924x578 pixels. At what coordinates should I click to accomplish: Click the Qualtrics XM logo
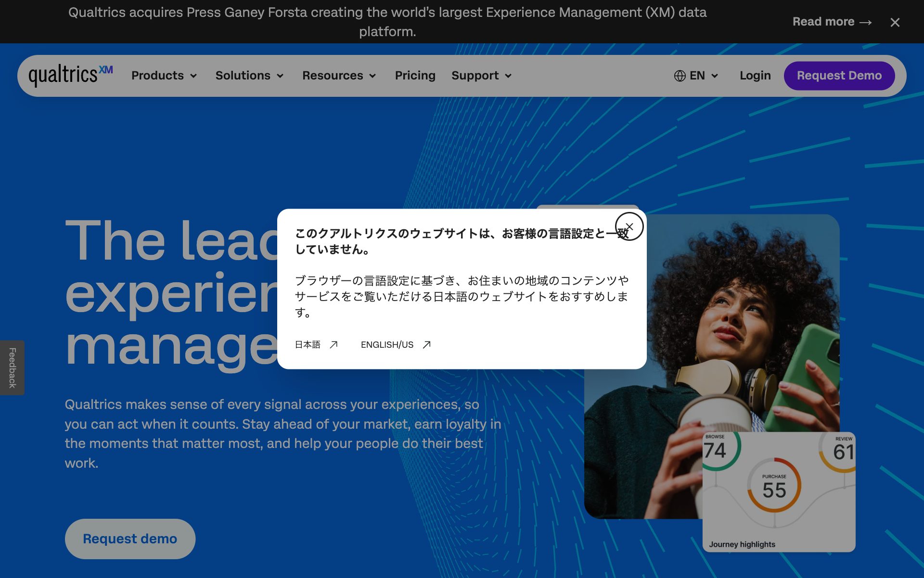tap(71, 76)
